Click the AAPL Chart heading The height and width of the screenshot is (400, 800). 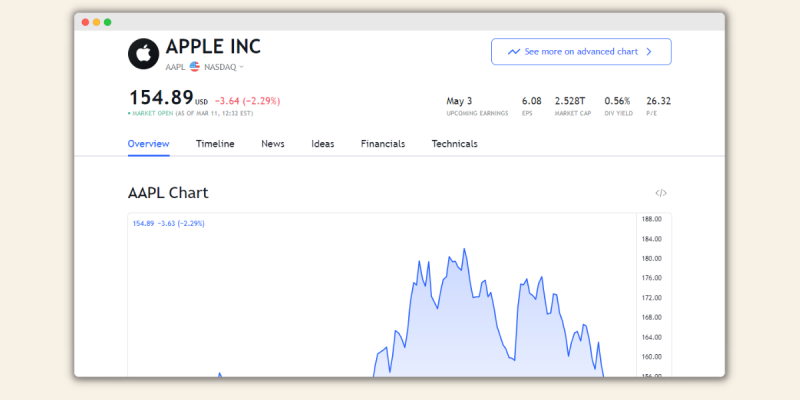click(x=168, y=193)
